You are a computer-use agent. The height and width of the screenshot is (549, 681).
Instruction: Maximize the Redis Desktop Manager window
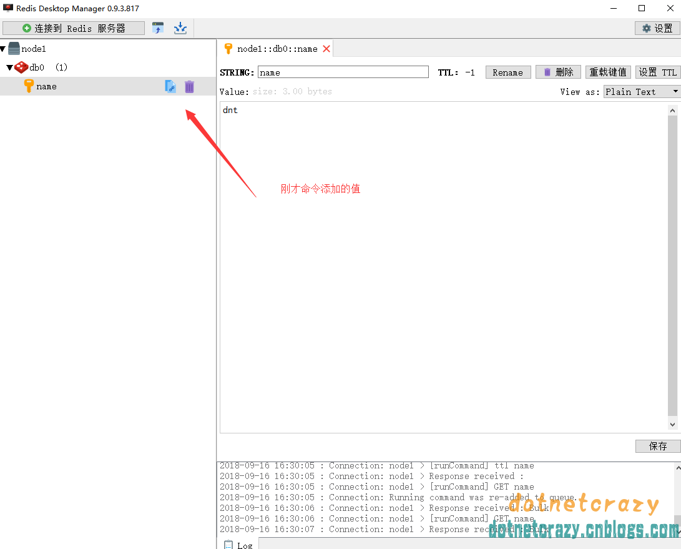click(x=641, y=8)
